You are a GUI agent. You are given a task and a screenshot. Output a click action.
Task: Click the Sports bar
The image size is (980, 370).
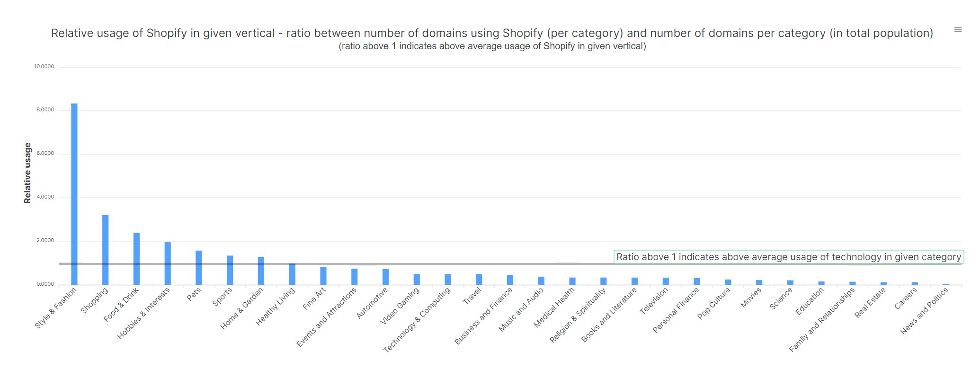point(230,270)
